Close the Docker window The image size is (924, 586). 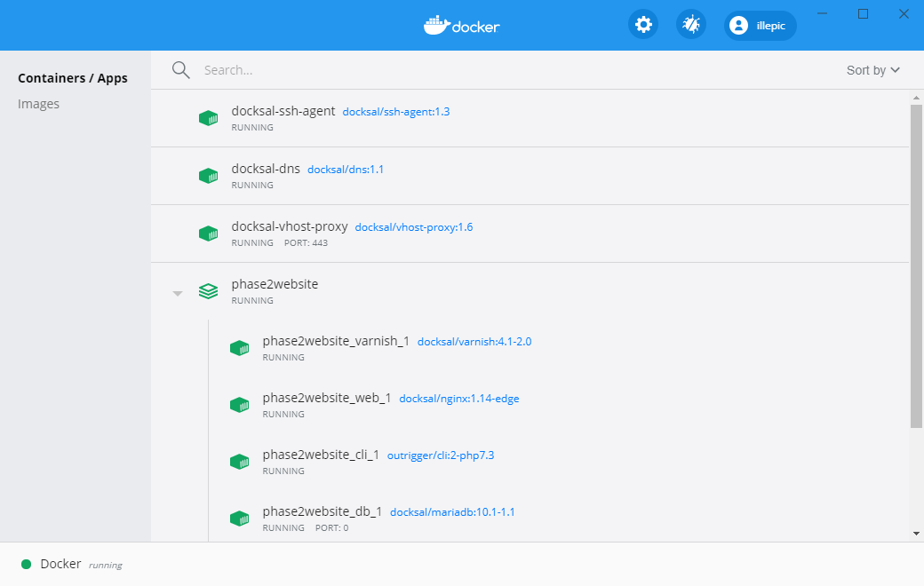coord(904,13)
